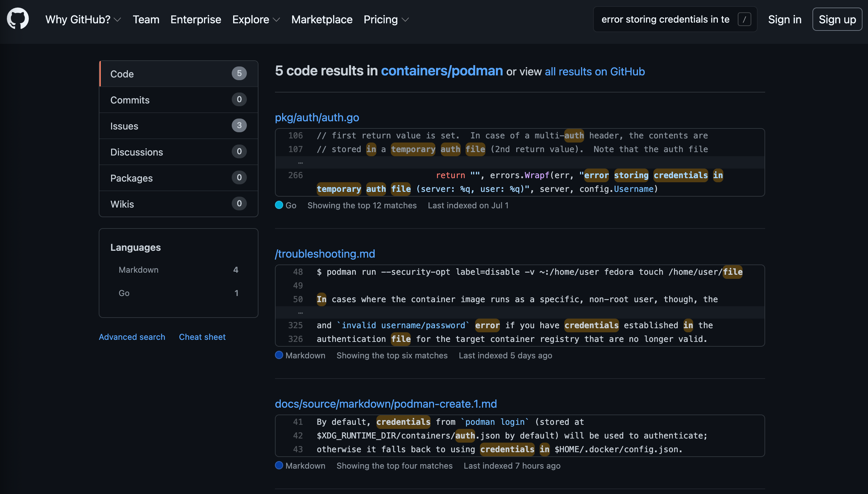868x494 pixels.
Task: Open the Team nav item
Action: [x=146, y=20]
